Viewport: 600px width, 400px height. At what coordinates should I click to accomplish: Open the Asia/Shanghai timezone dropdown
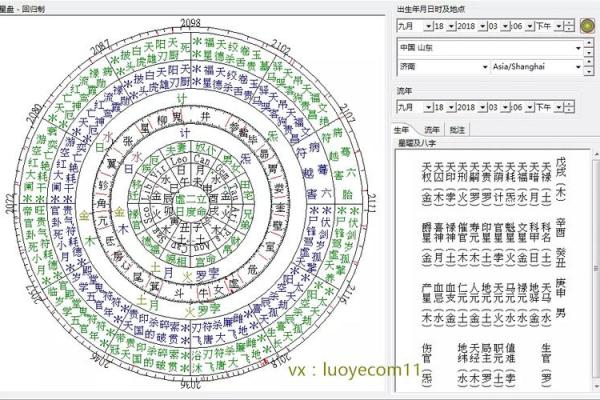pyautogui.click(x=578, y=67)
